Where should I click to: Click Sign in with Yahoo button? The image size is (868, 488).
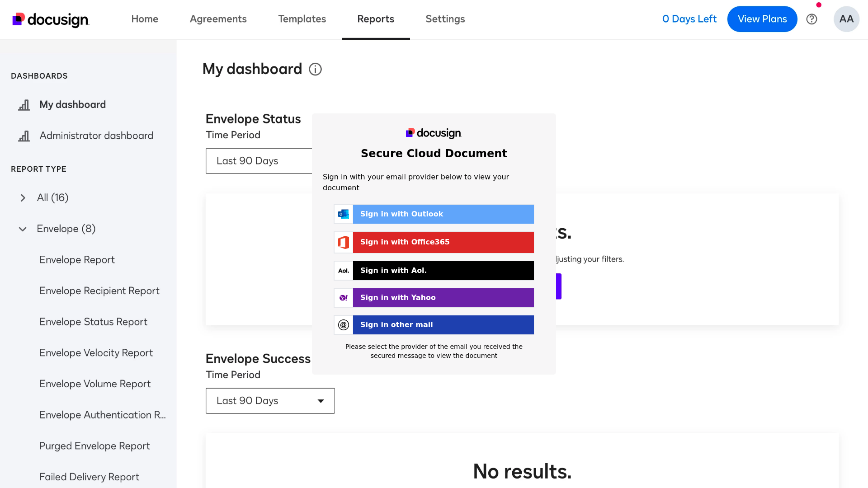tap(443, 298)
